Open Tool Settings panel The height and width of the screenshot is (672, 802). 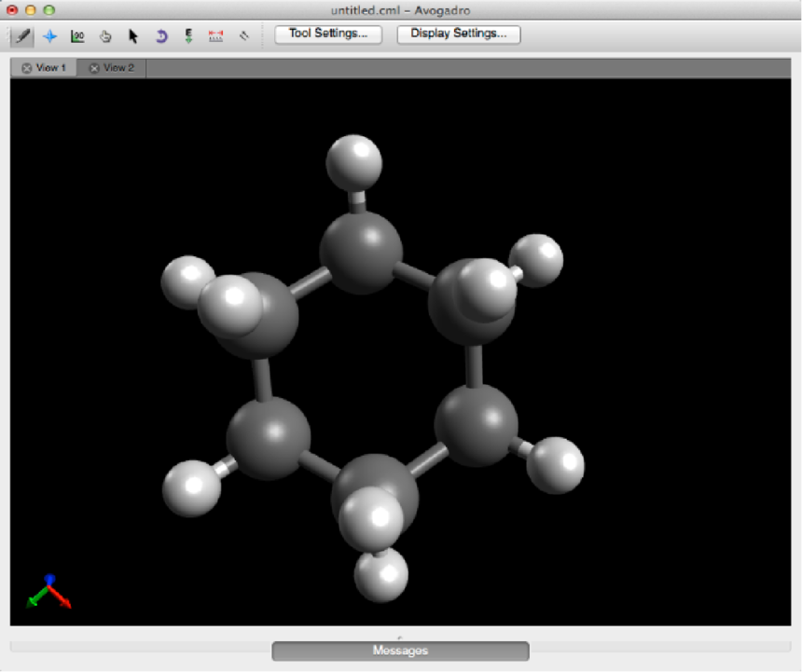(328, 34)
